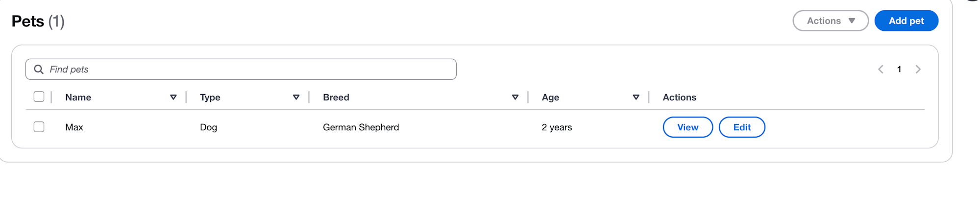Select all pets header checkbox
The image size is (980, 217).
[x=39, y=97]
